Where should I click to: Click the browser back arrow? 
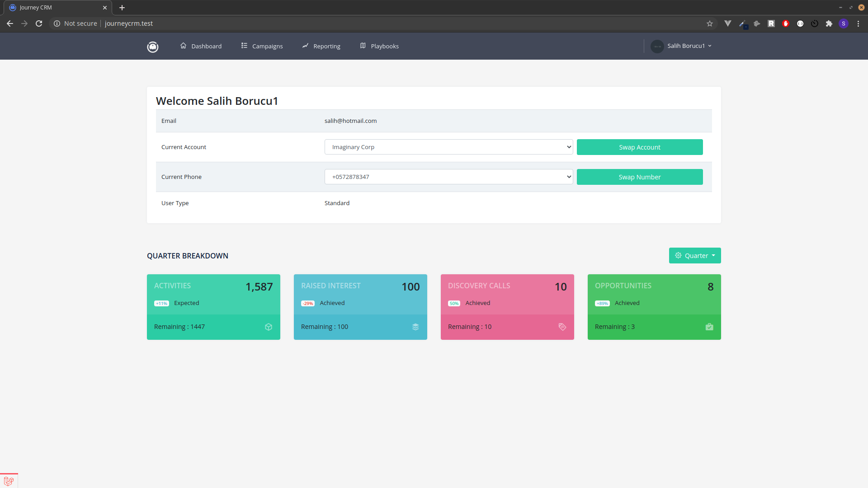click(x=10, y=23)
